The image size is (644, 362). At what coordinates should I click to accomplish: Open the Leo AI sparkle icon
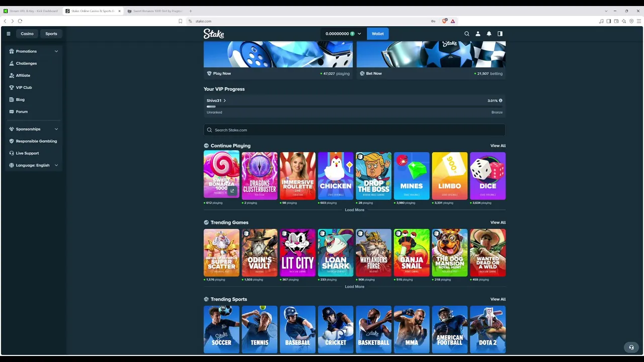pos(624,21)
